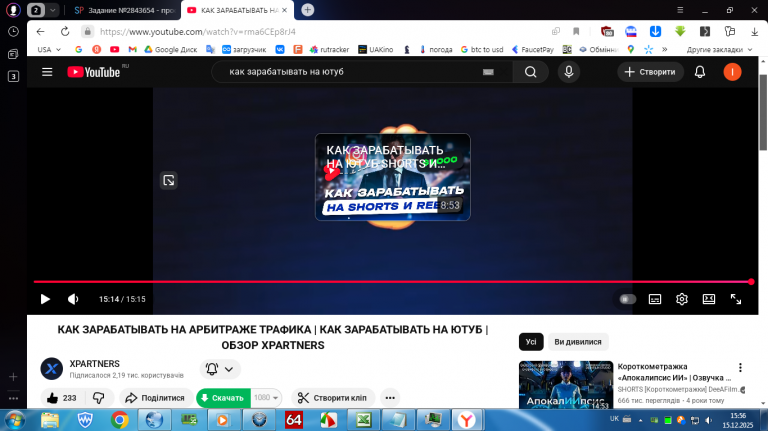Open the Апокалипсис ИИ video thumbnail
Viewport: 768px width, 431px height.
[566, 385]
